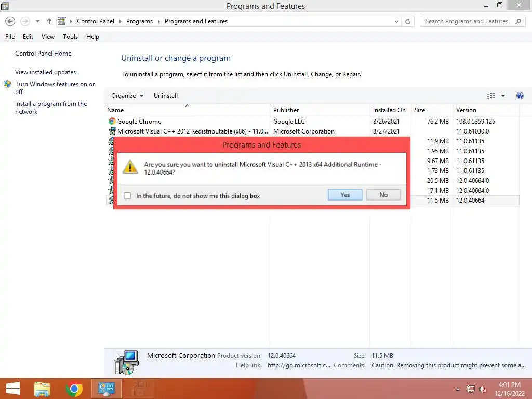Sort by the Name column header

point(187,110)
